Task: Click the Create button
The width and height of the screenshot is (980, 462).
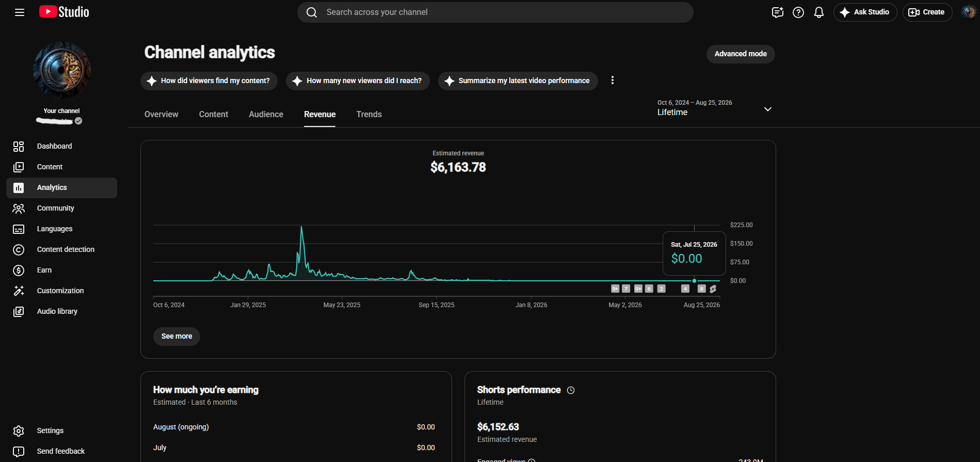Action: (927, 12)
